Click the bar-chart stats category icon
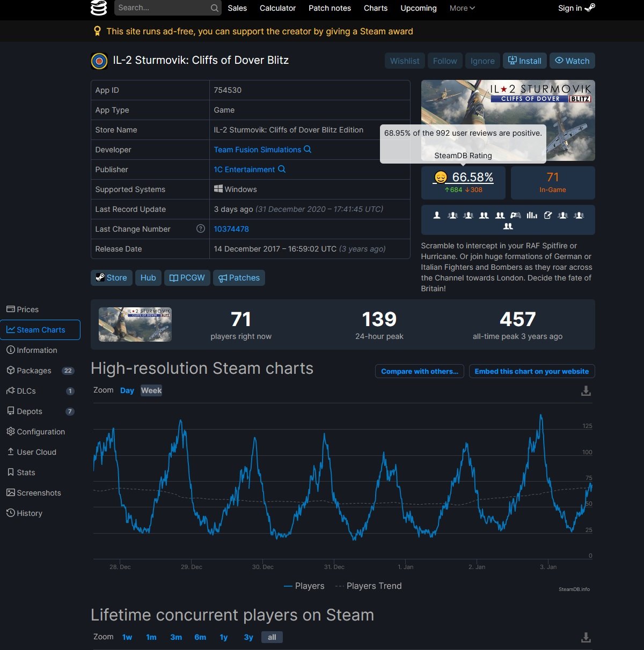Viewport: 644px width, 650px height. point(532,215)
